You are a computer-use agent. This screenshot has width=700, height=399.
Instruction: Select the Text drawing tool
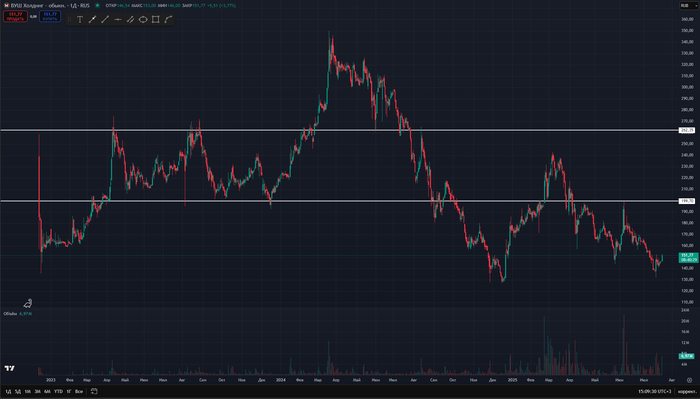tap(80, 20)
